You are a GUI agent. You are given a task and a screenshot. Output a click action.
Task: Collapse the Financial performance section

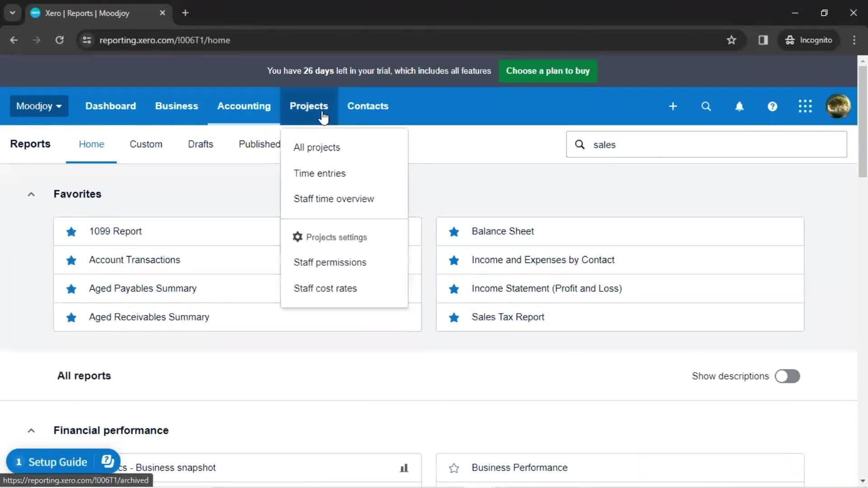click(31, 431)
